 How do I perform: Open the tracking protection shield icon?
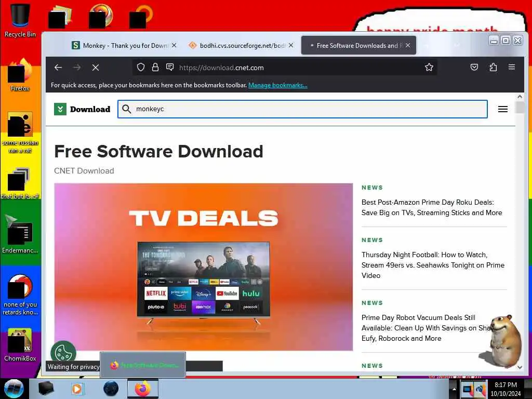(141, 68)
